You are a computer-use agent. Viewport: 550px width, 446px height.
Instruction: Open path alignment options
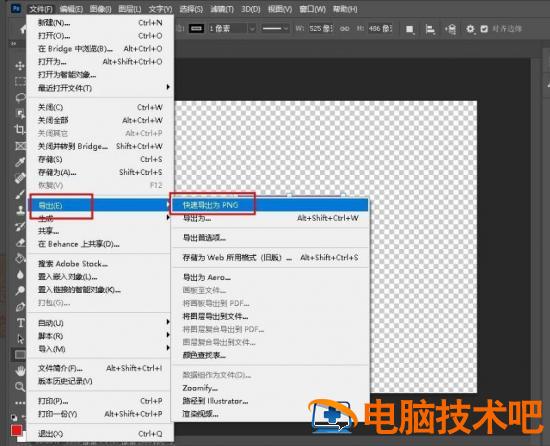coord(430,29)
